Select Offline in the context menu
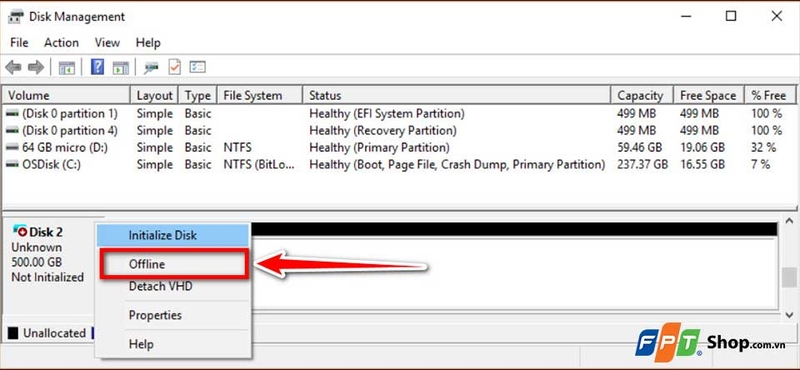The image size is (800, 370). click(173, 264)
